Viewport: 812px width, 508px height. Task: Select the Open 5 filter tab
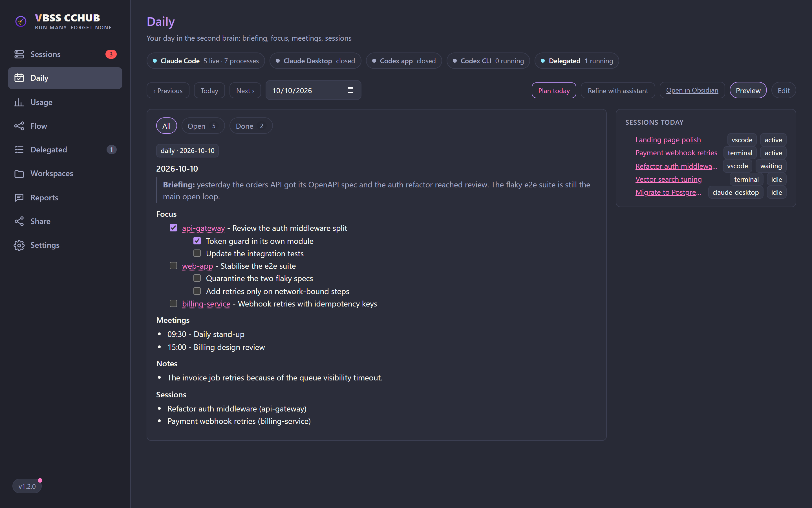click(x=203, y=126)
